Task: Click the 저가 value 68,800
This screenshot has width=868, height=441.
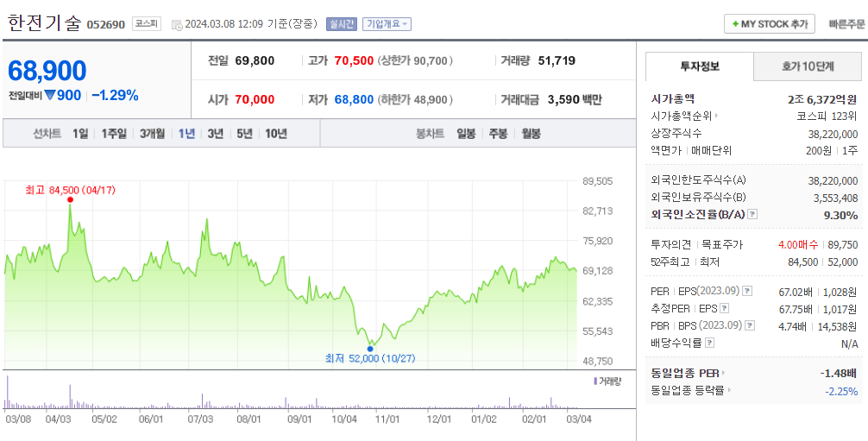Action: [x=355, y=100]
